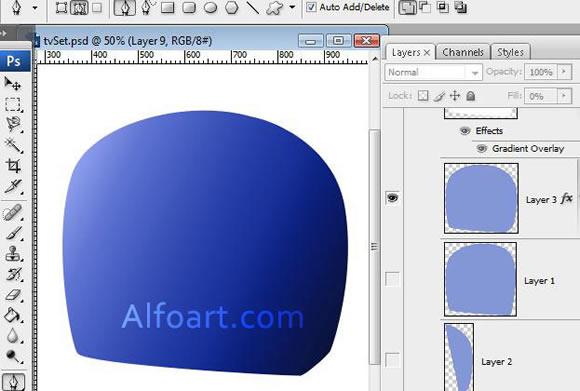This screenshot has width=580, height=391.
Task: Open the Fill slider arrow
Action: pos(564,96)
